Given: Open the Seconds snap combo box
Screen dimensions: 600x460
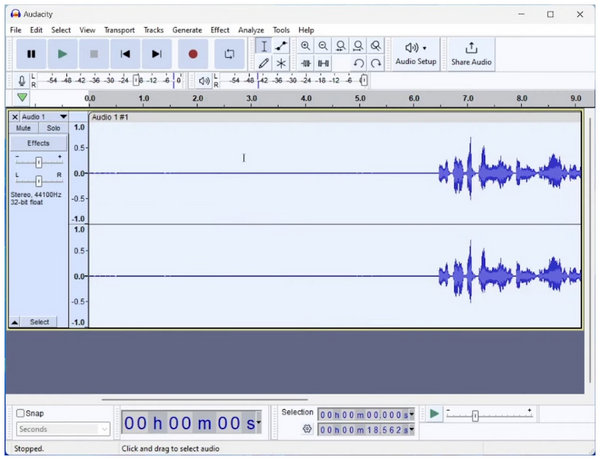Looking at the screenshot, I should [x=63, y=429].
